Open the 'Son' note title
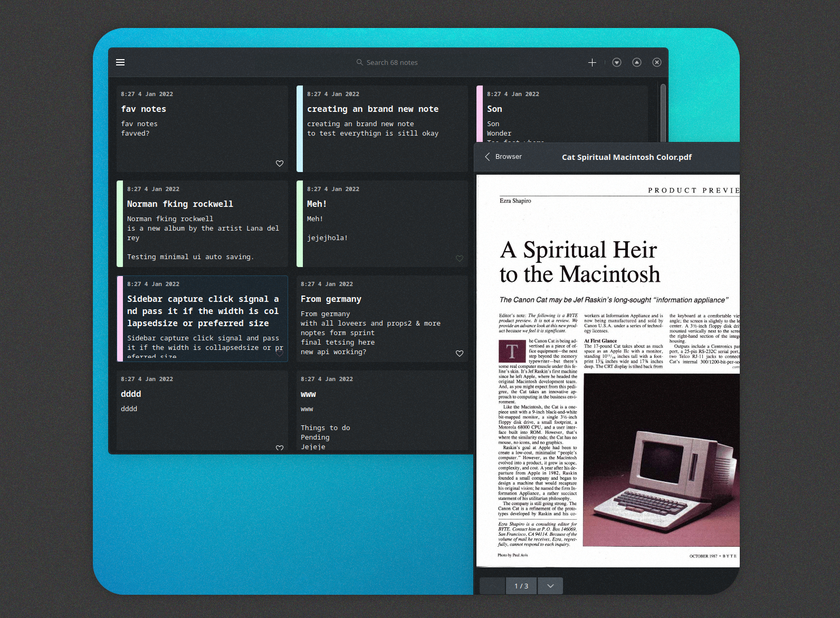840x618 pixels. (494, 109)
